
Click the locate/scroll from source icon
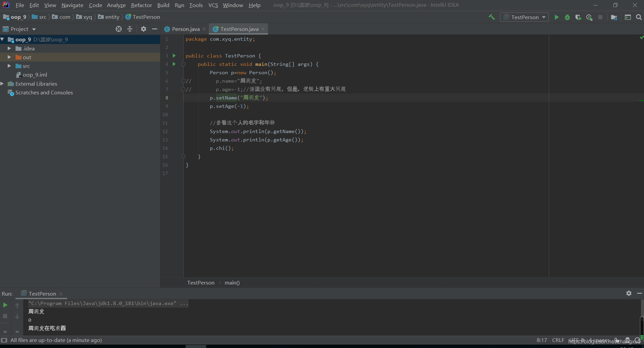(x=119, y=29)
